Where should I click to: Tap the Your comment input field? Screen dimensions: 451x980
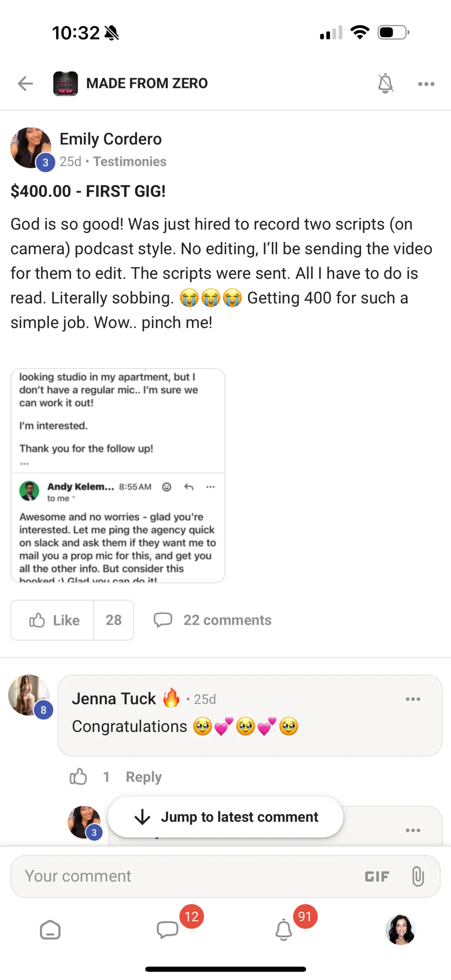pyautogui.click(x=183, y=876)
